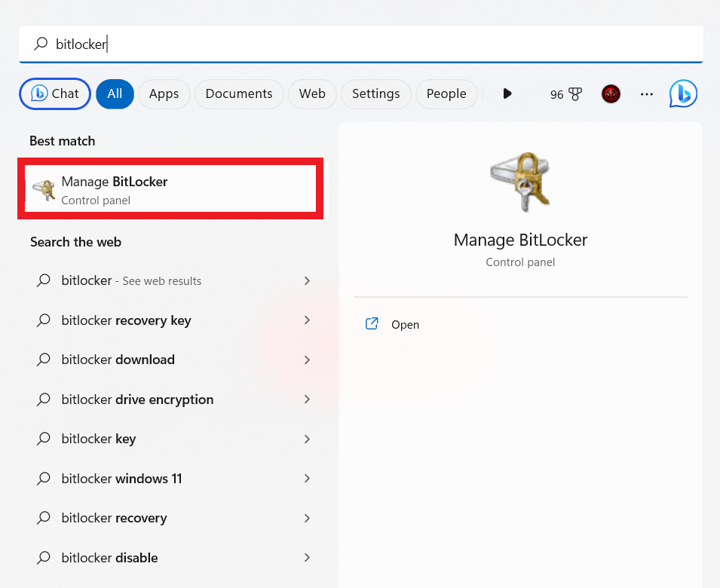The height and width of the screenshot is (588, 720).
Task: Click the play arrow to show more filters
Action: click(507, 94)
